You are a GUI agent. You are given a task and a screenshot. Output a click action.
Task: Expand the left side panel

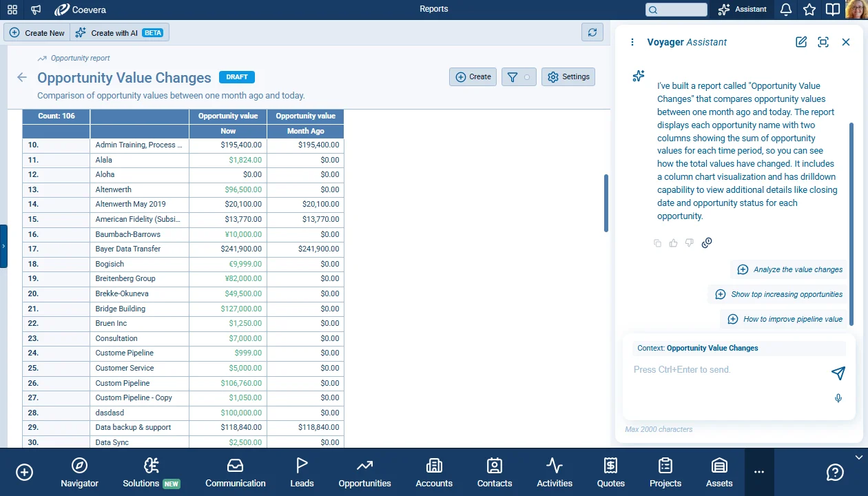click(x=3, y=246)
